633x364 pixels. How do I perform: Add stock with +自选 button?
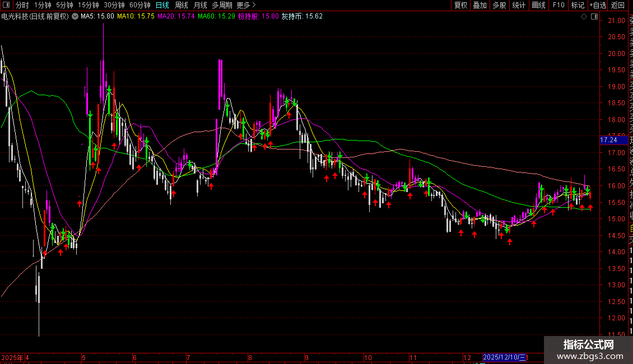[598, 5]
